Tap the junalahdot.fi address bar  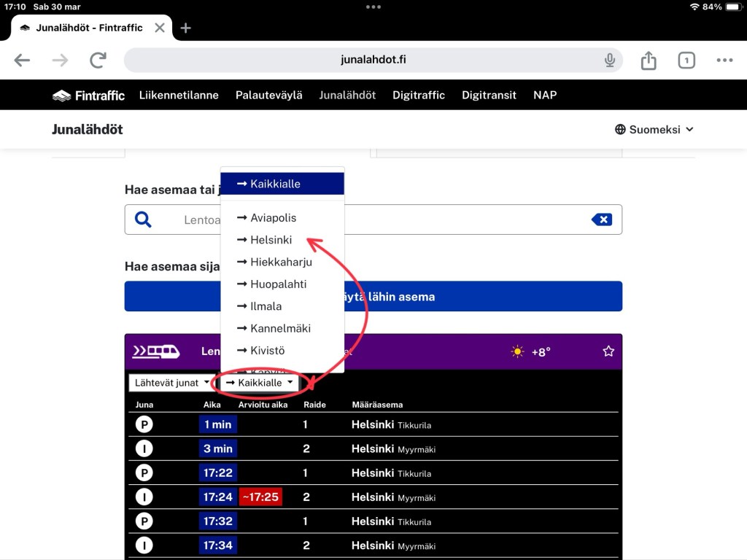click(x=373, y=61)
